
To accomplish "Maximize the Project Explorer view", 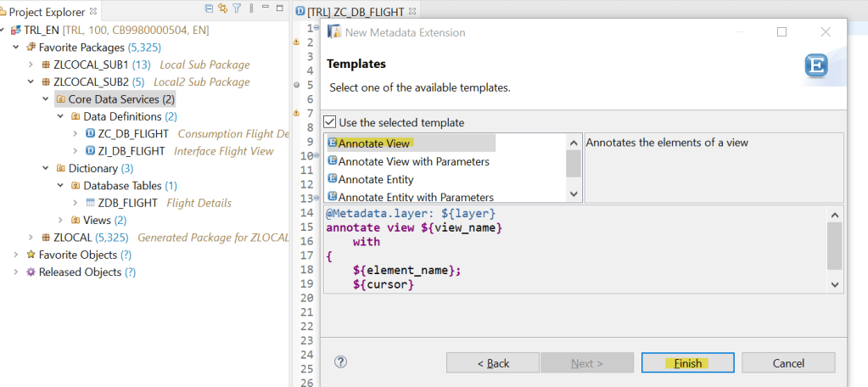I will click(280, 8).
